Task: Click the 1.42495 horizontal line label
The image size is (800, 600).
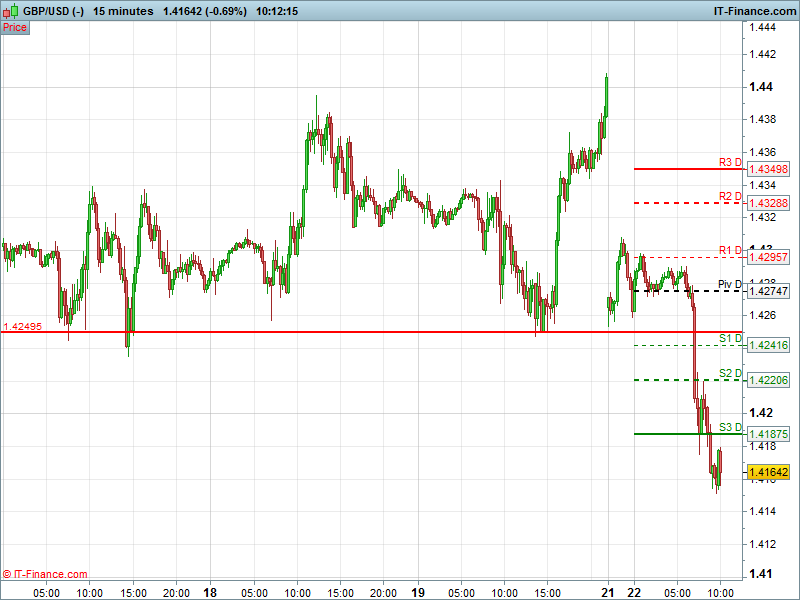Action: tap(22, 326)
